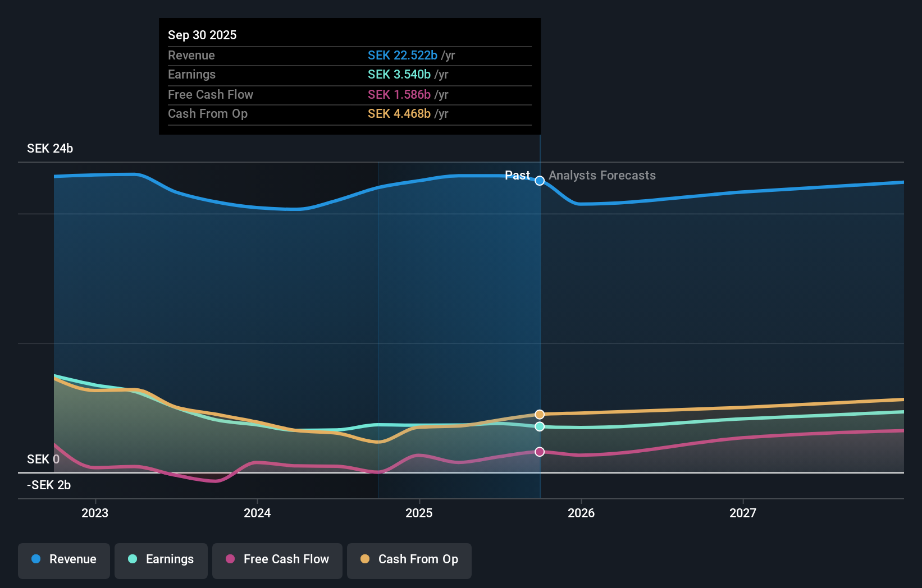Select the Past section label
Screen dimensions: 922x588
[517, 175]
